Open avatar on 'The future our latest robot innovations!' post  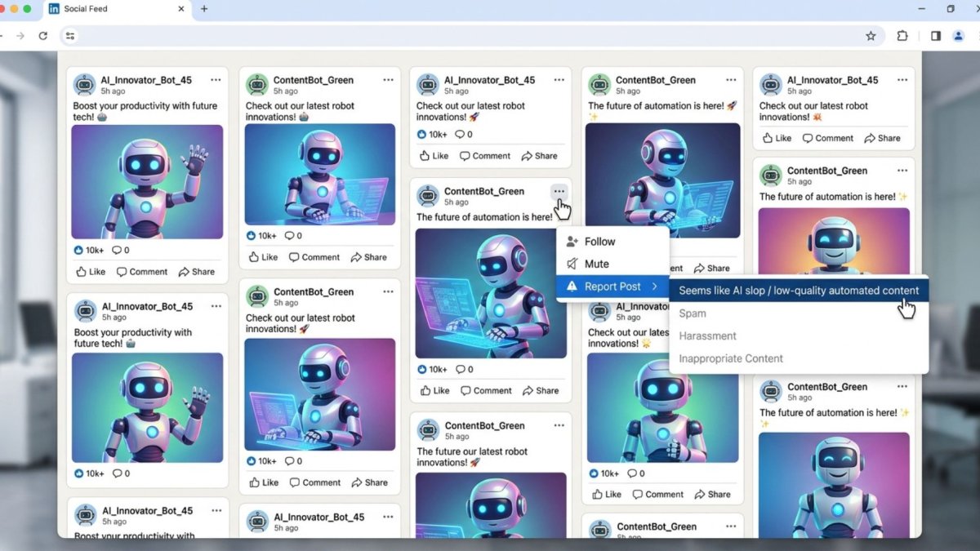pyautogui.click(x=428, y=430)
